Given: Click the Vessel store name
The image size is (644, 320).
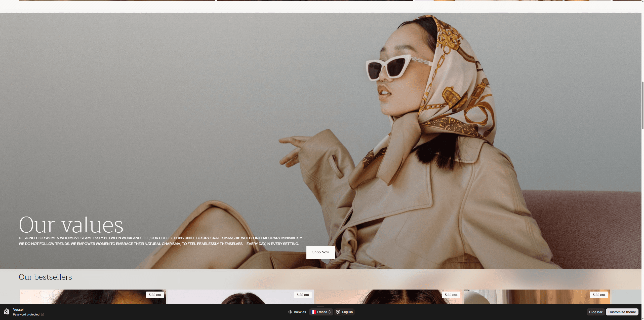Looking at the screenshot, I should (18, 309).
